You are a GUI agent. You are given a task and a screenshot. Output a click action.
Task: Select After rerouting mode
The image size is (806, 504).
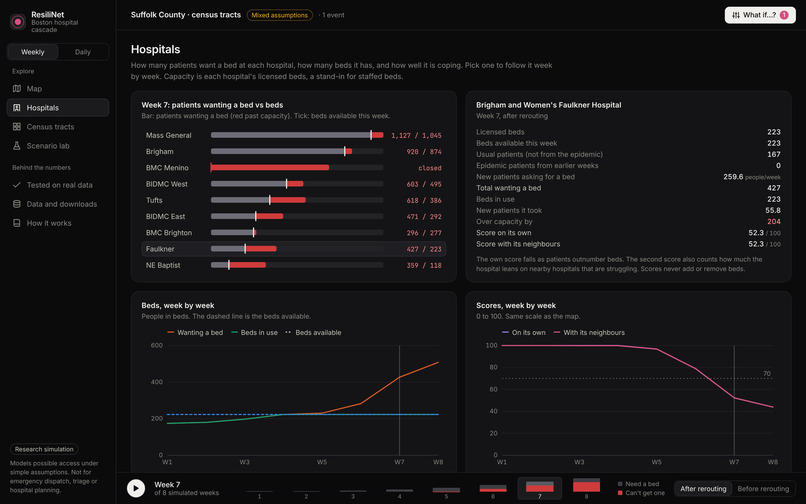coord(703,489)
